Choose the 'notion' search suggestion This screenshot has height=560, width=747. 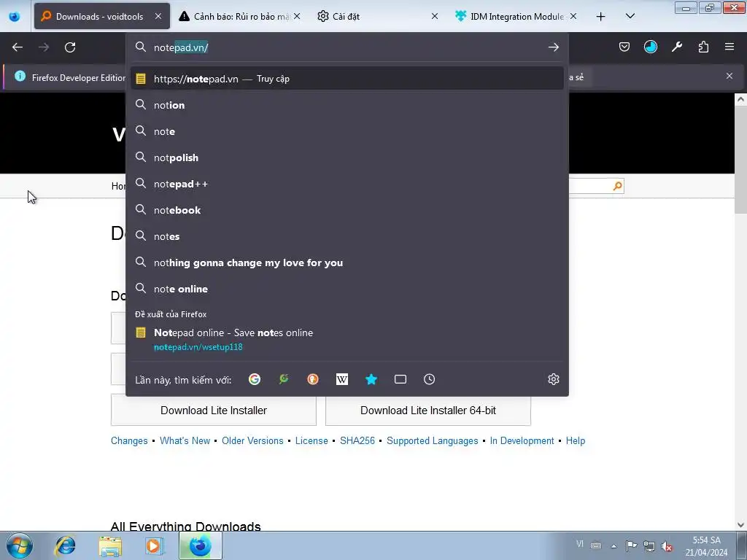point(347,105)
